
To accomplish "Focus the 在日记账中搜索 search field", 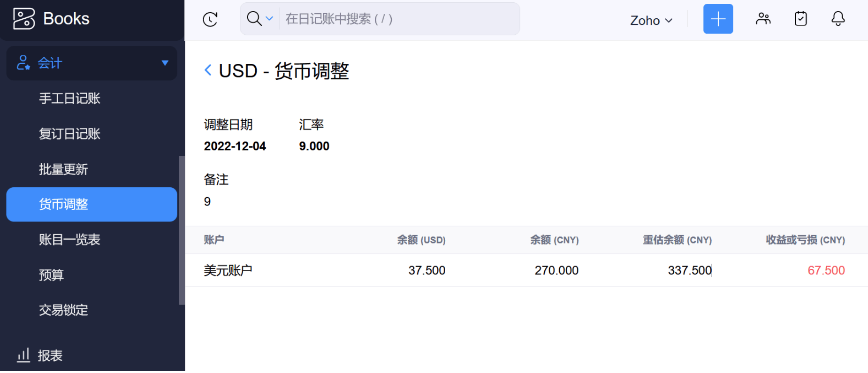I will pos(399,19).
